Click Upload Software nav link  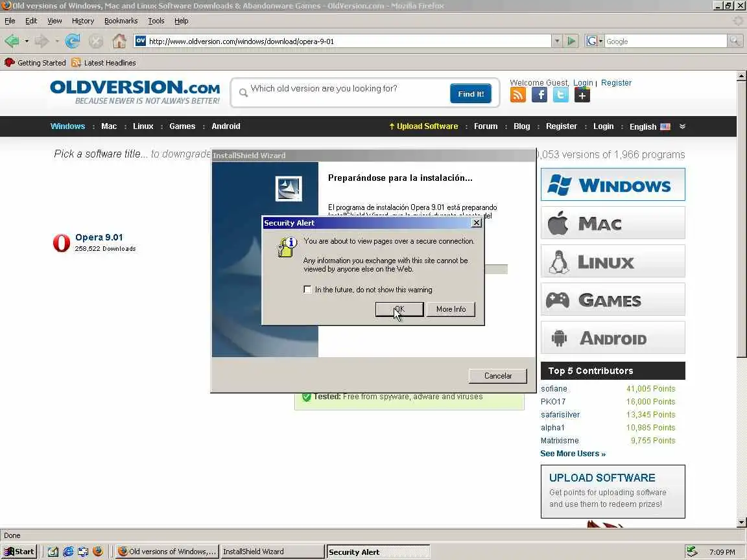[x=423, y=126]
